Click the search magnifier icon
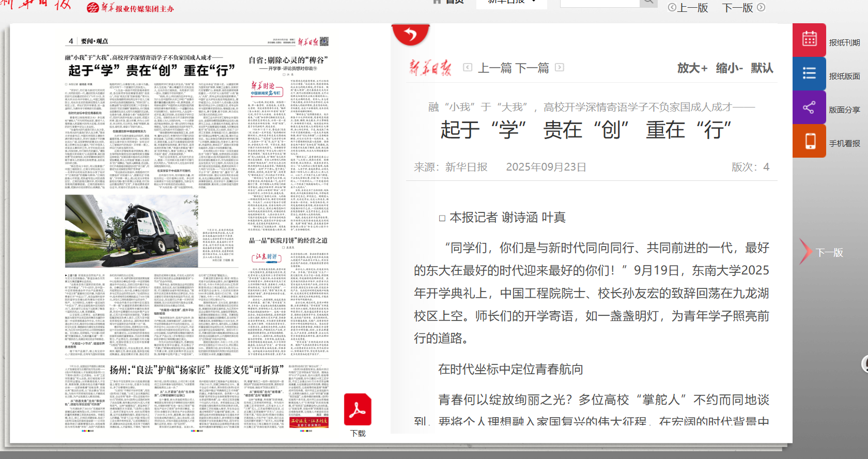This screenshot has height=459, width=868. 648,3
